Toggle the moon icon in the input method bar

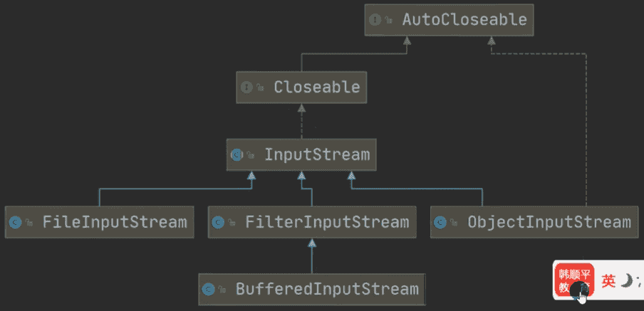tap(626, 281)
